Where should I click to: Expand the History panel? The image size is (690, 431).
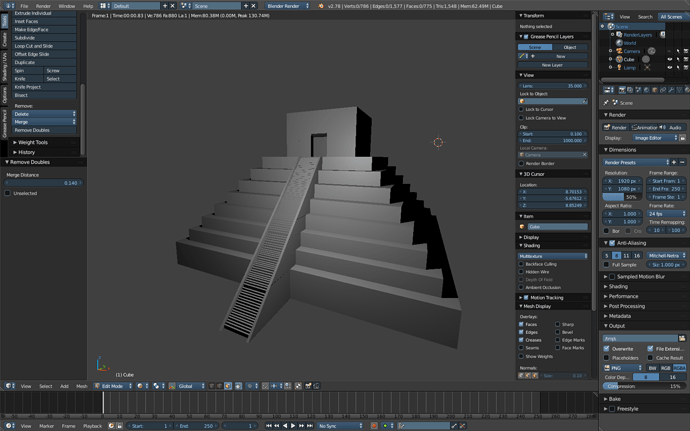pos(24,152)
